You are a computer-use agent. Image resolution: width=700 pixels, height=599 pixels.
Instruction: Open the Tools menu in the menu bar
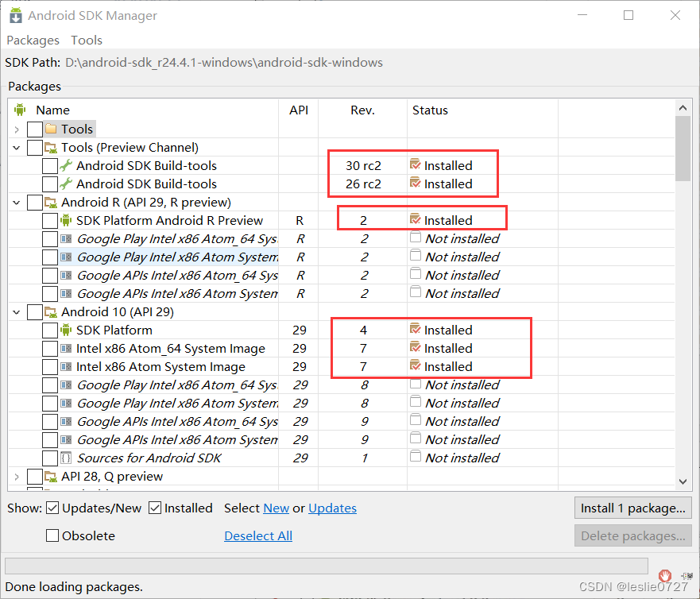click(x=87, y=41)
